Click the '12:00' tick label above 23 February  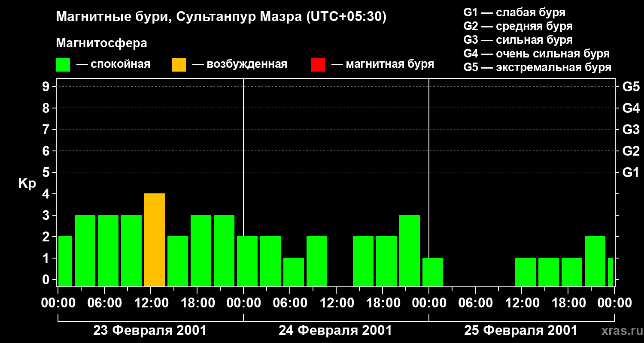click(151, 303)
